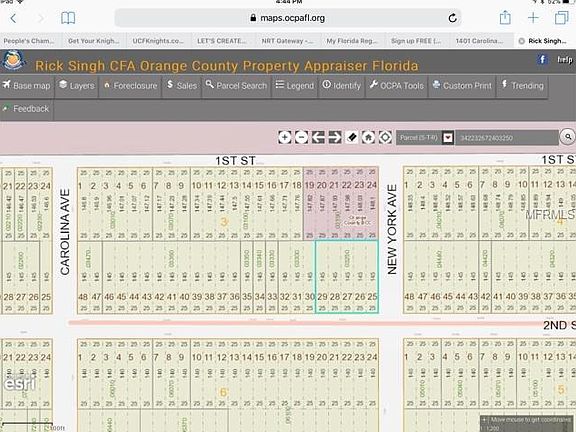Select the pink shaded parcel, lots 19-24
The width and height of the screenshot is (576, 432).
click(341, 203)
